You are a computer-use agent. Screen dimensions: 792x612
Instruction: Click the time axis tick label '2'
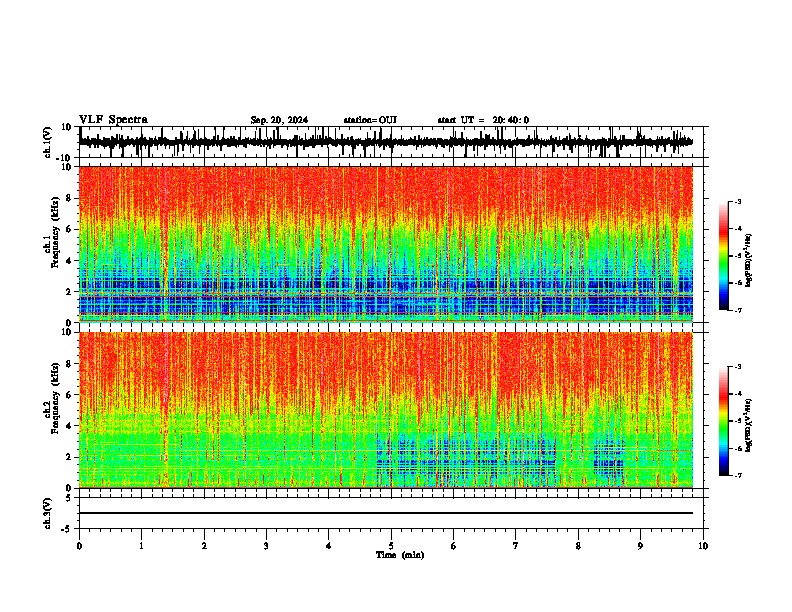(204, 546)
